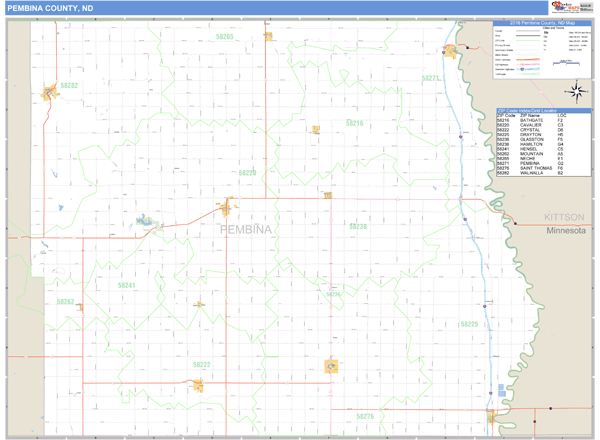
Task: Click the Minnesota state label
Action: [565, 230]
